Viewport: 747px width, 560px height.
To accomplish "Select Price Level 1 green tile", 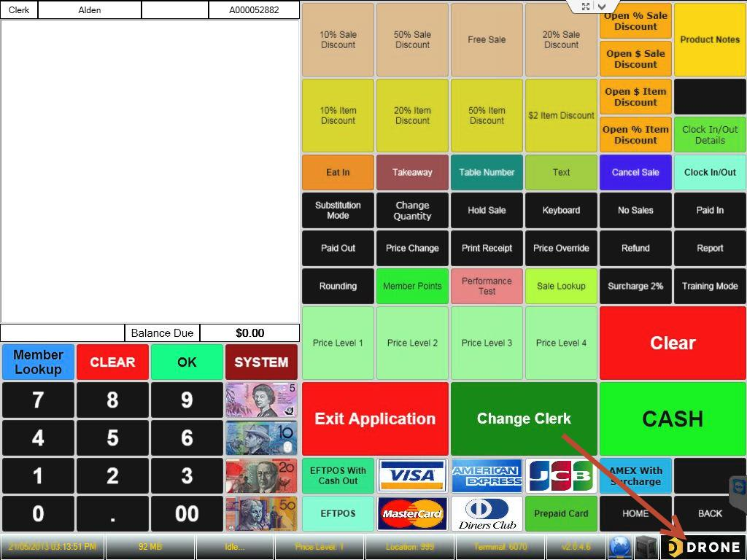I will pos(338,343).
